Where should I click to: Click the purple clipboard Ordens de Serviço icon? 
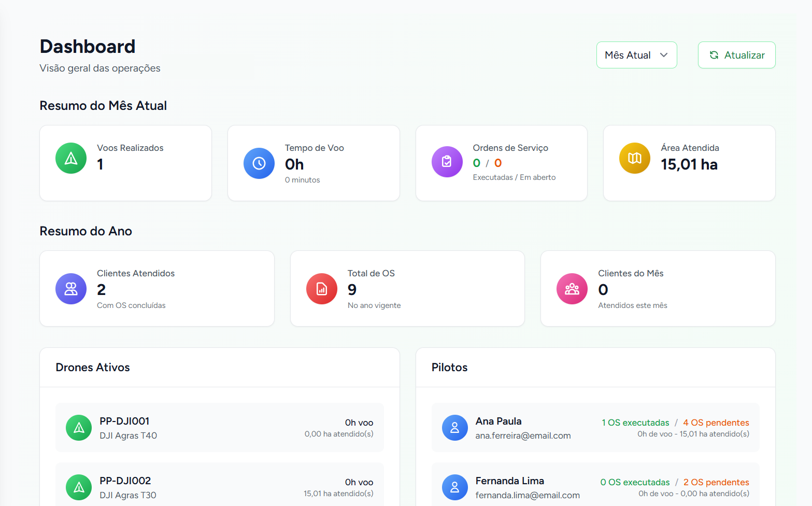coord(447,162)
